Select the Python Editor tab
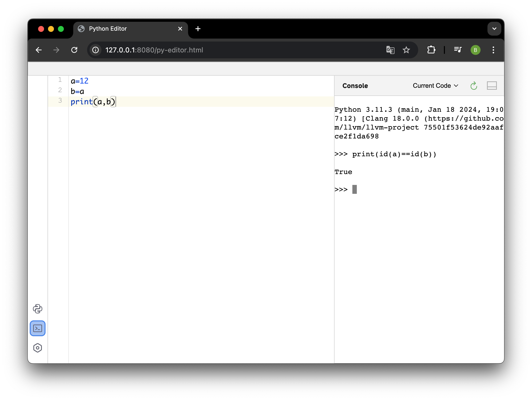Screen dimensions: 532x400 [131, 29]
